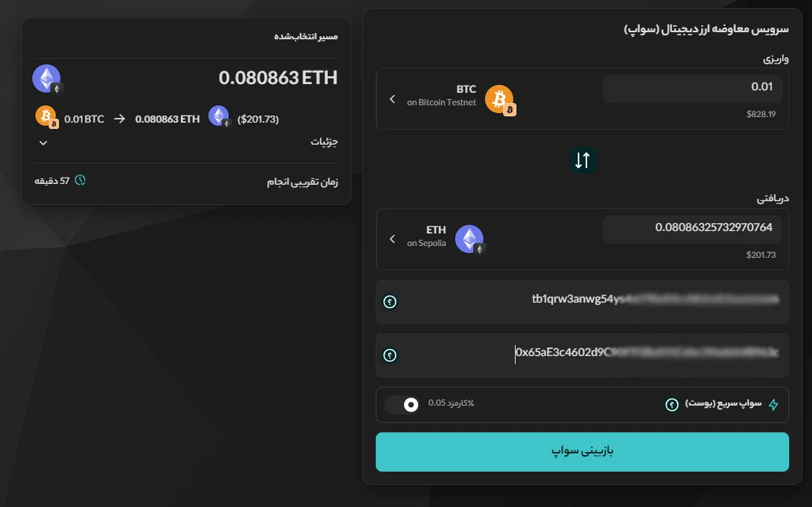Image resolution: width=812 pixels, height=507 pixels.
Task: Click the review swap button
Action: pyautogui.click(x=582, y=452)
